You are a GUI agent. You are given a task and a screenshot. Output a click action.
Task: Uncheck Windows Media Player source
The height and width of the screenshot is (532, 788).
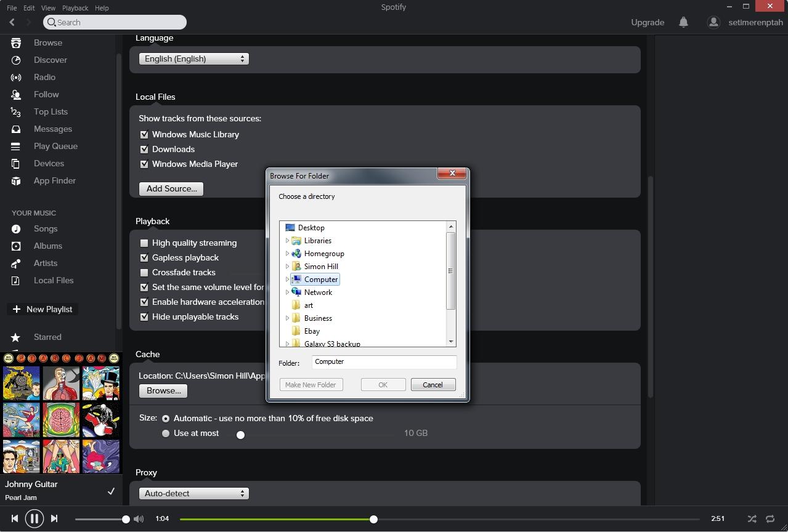(x=144, y=164)
